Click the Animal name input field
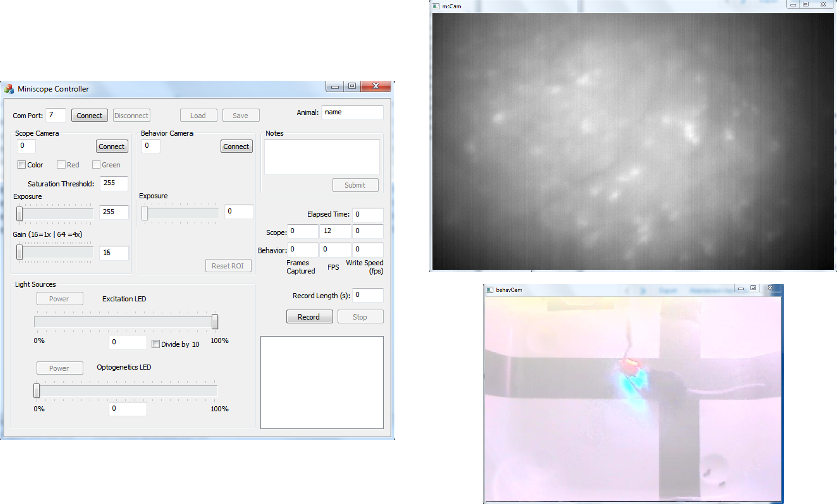 [x=352, y=112]
